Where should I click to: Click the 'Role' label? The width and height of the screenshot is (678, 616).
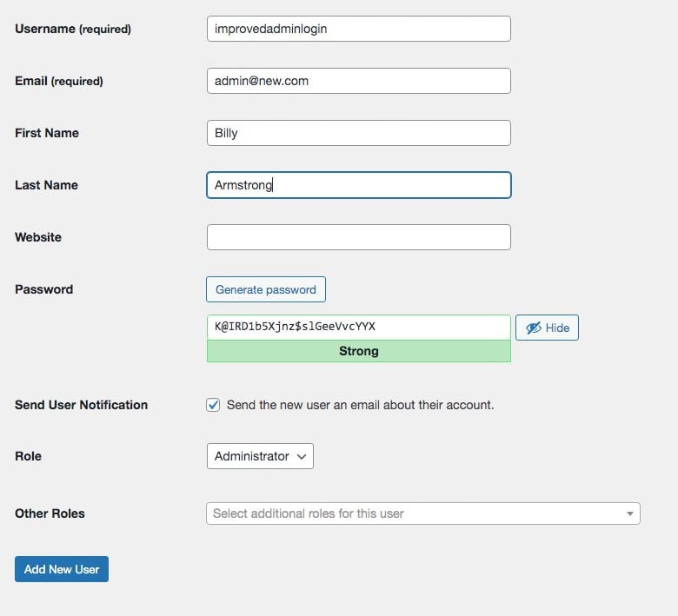[28, 456]
